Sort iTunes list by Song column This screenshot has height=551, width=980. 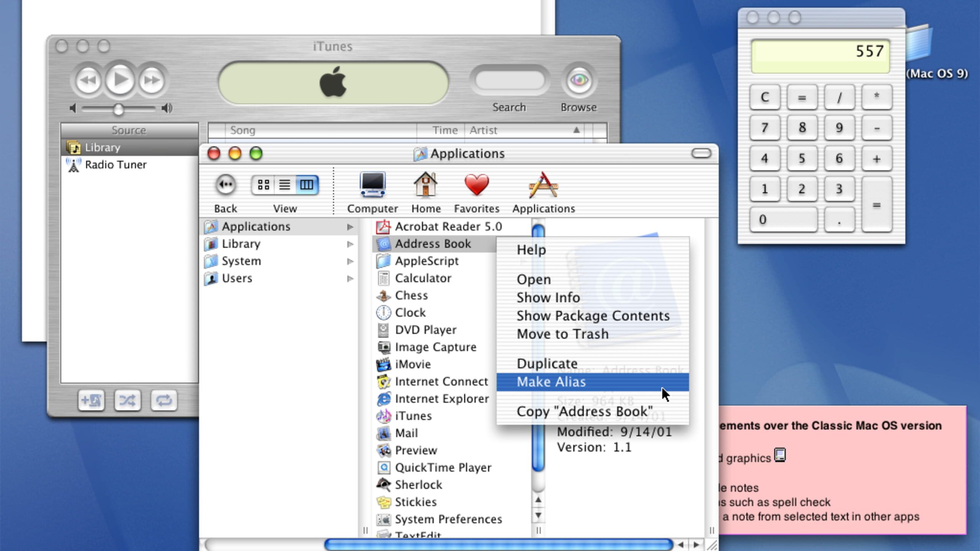tap(321, 130)
